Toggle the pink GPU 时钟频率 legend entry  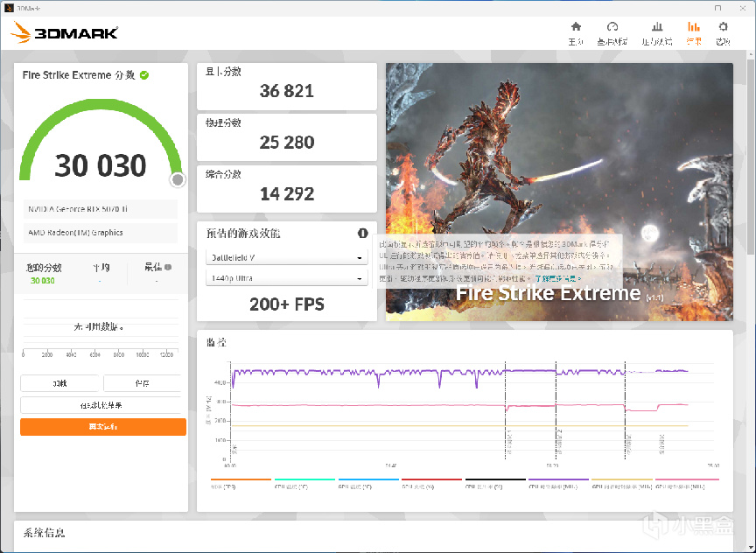coord(687,484)
